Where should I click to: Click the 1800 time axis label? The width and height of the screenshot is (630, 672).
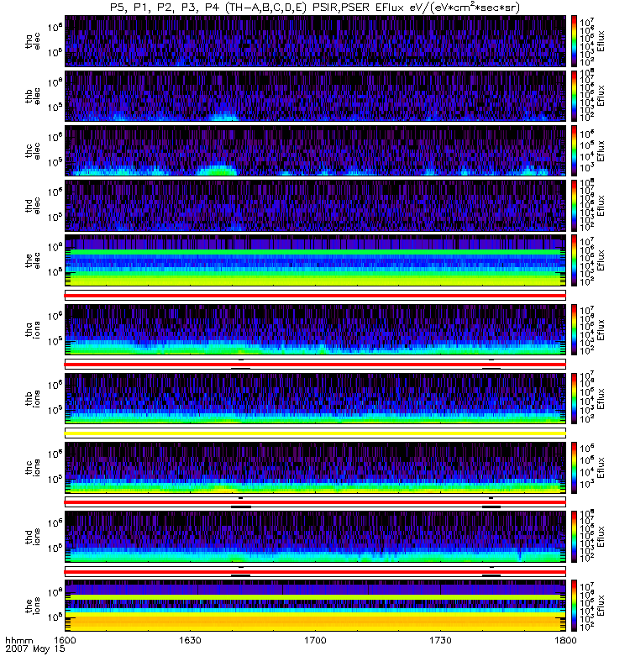coord(564,640)
